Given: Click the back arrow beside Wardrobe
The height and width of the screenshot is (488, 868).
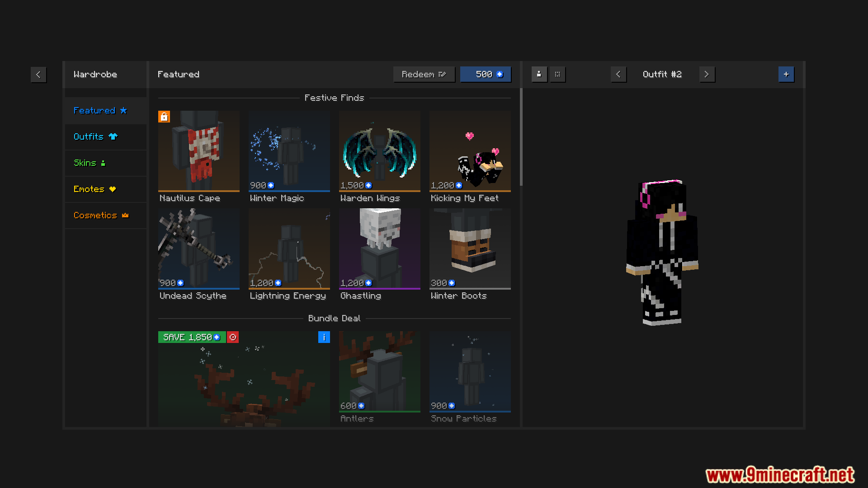Looking at the screenshot, I should pyautogui.click(x=38, y=75).
